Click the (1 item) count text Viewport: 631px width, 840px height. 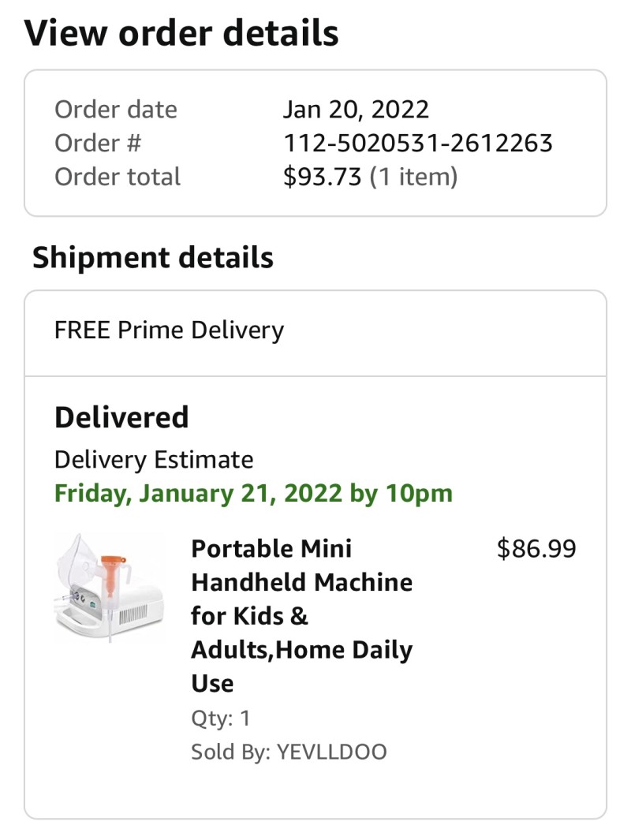(414, 177)
